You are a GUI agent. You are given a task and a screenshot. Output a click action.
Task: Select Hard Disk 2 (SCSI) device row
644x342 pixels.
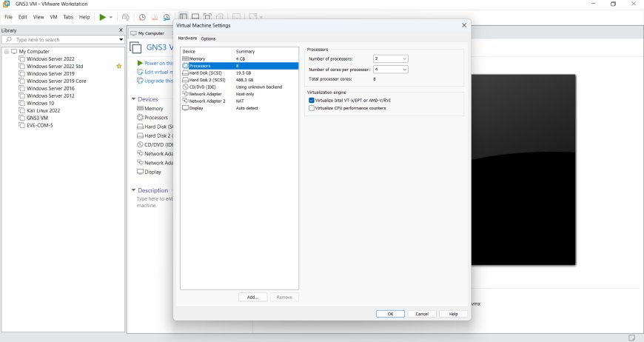[239, 80]
